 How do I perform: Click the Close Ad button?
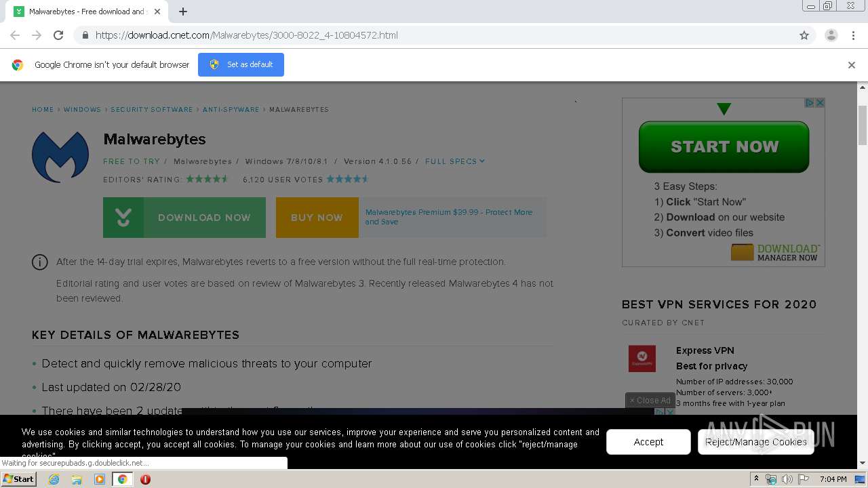(x=650, y=400)
